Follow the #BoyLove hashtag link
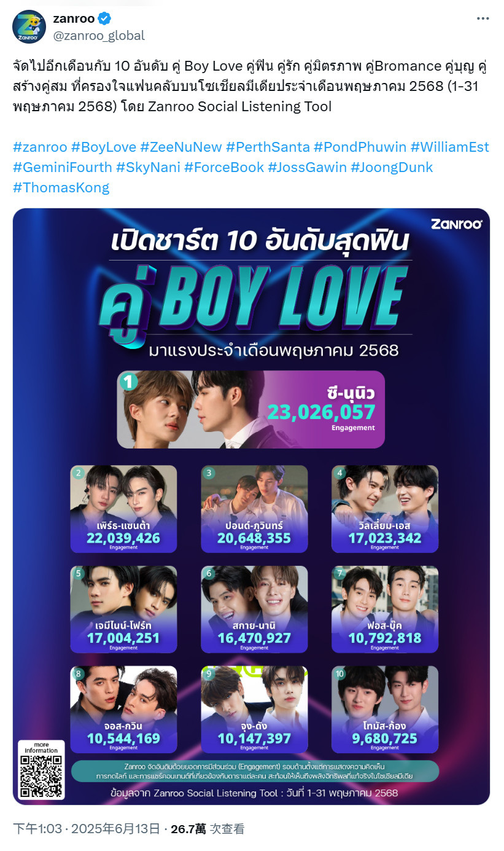This screenshot has height=851, width=504. click(103, 147)
